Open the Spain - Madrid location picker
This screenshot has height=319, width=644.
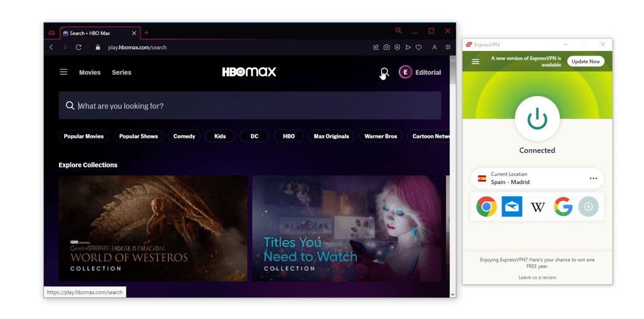[x=537, y=178]
